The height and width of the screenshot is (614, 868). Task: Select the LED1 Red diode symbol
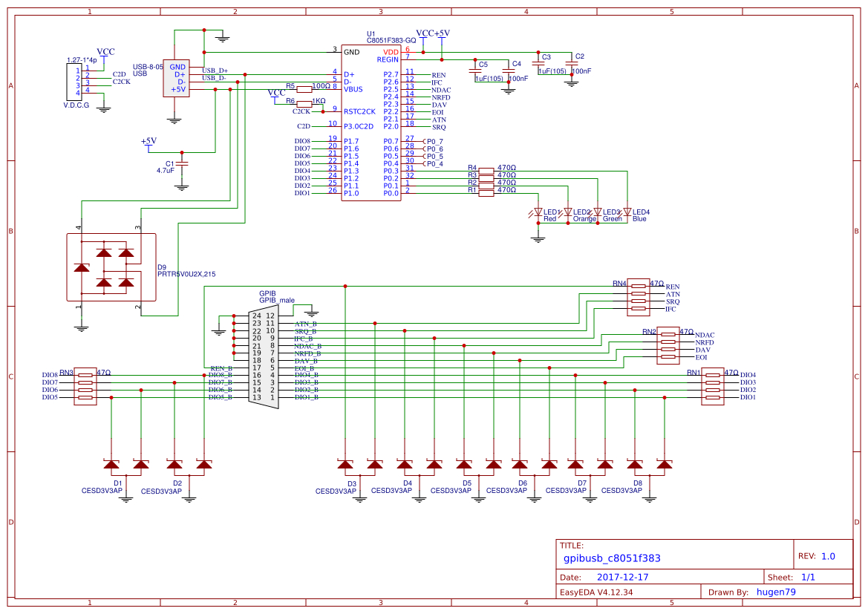point(538,212)
